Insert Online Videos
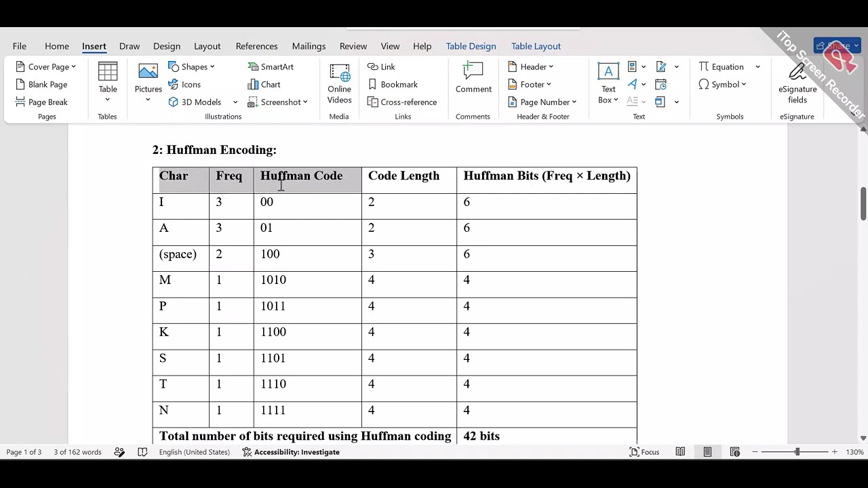Viewport: 868px width, 488px height. click(x=339, y=84)
